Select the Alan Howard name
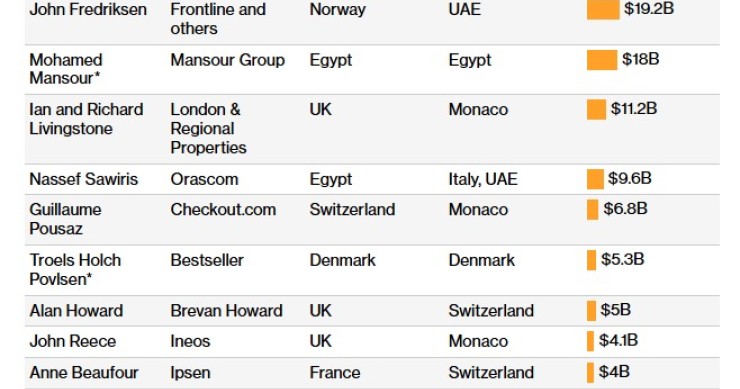 (76, 311)
